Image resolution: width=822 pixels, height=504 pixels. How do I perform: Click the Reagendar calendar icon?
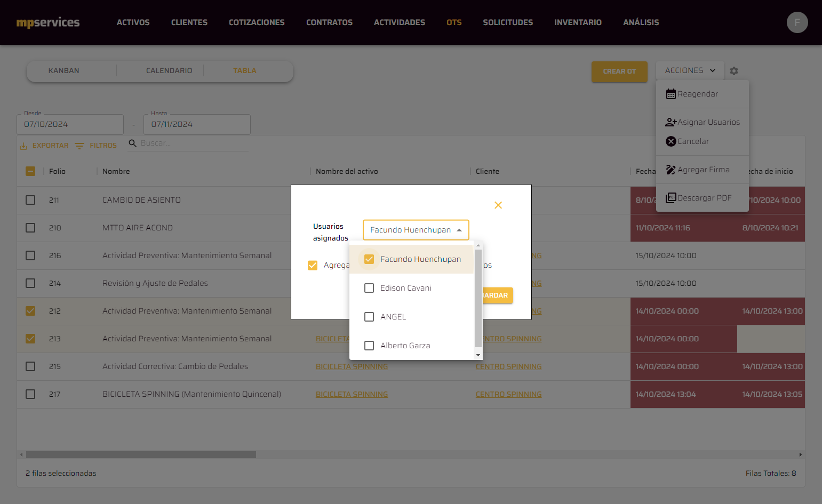pyautogui.click(x=671, y=94)
